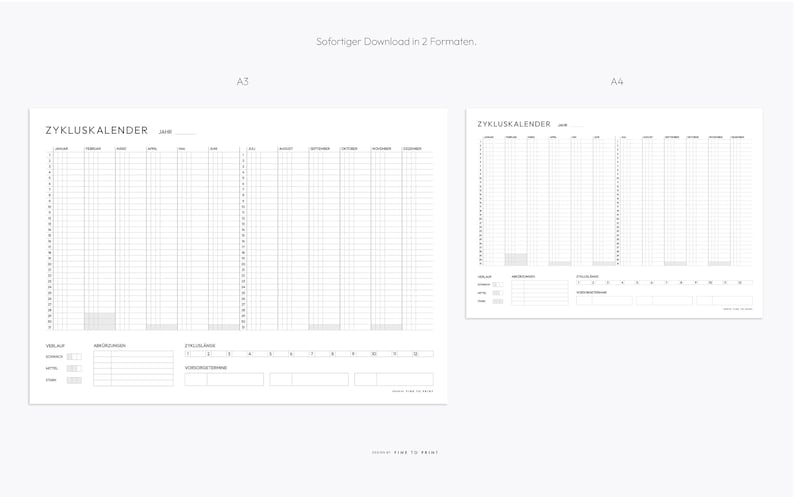Viewport: 794px width, 497px height.
Task: Click the 'SEPTEMBER' column header on A3 sheet
Action: [320, 148]
